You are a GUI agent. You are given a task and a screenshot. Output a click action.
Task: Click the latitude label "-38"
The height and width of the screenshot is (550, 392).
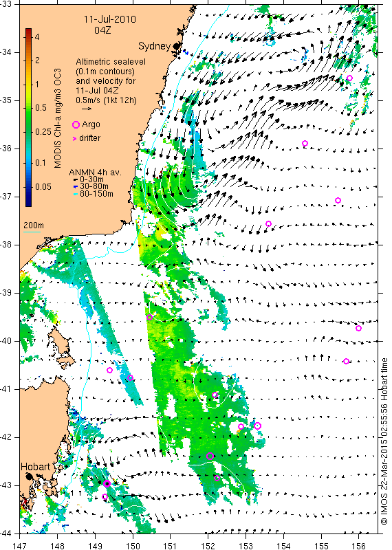[x=6, y=245]
